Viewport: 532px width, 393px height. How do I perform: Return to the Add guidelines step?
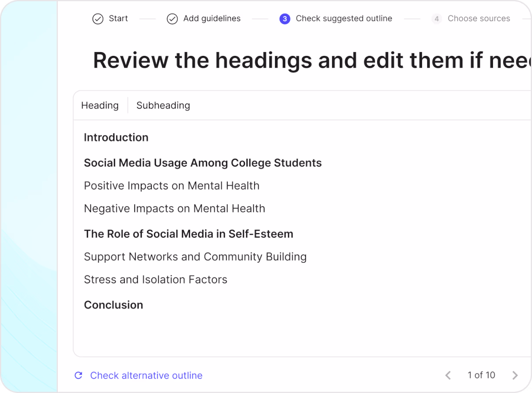[212, 19]
